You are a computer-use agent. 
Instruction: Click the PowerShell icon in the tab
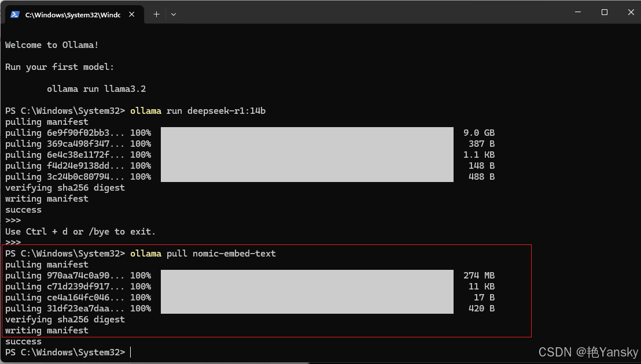[x=14, y=14]
